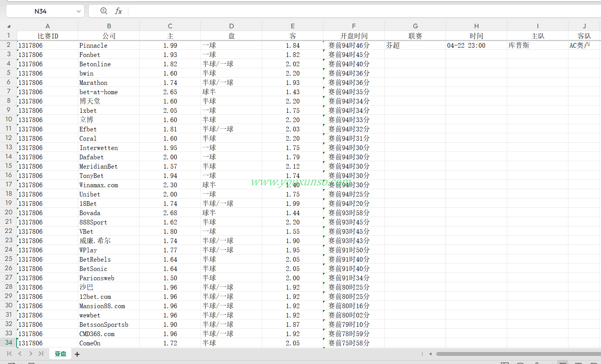
Task: Select the 1.43 away odds cell
Action: point(293,92)
